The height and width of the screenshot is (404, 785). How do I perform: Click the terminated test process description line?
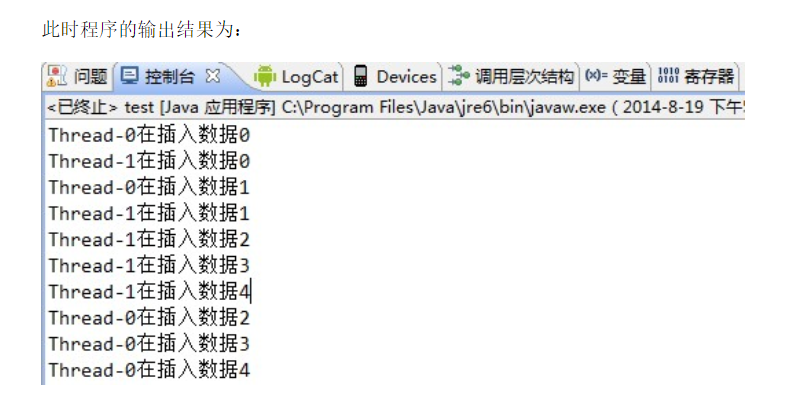(396, 107)
